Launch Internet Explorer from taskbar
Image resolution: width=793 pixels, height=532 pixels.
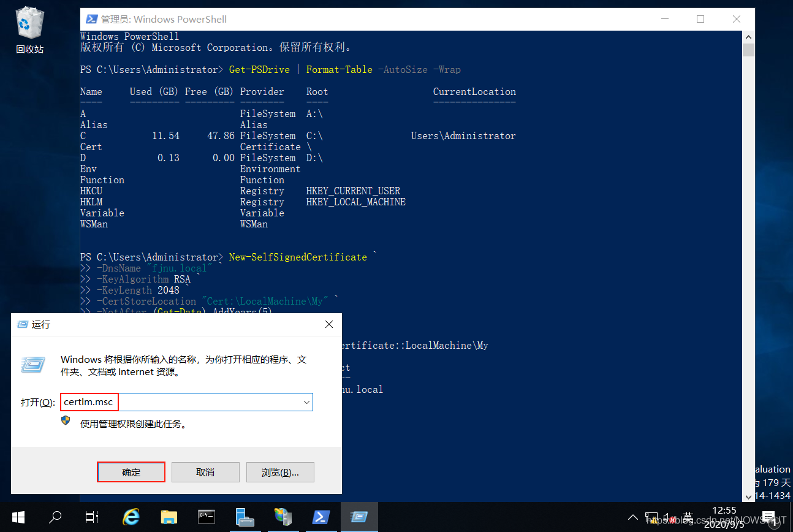131,517
